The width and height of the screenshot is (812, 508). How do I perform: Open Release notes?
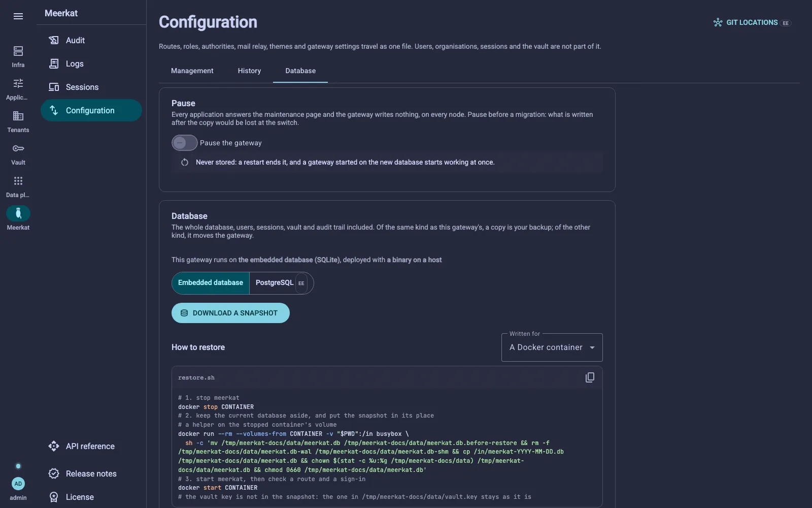tap(91, 473)
